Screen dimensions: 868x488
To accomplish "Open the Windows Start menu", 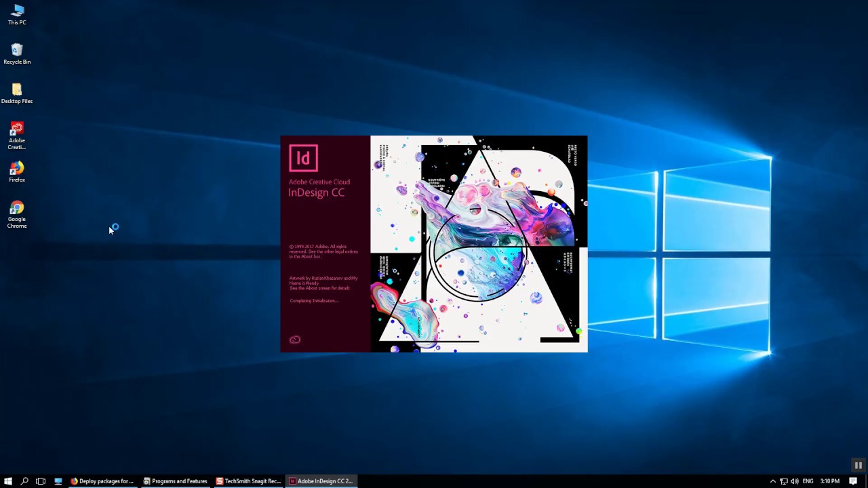I will [x=8, y=481].
